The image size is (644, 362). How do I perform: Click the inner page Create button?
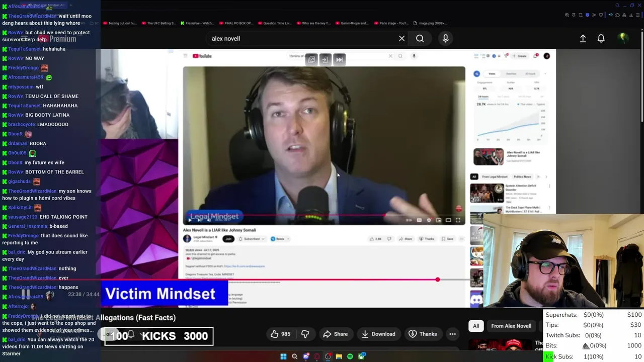tap(521, 56)
